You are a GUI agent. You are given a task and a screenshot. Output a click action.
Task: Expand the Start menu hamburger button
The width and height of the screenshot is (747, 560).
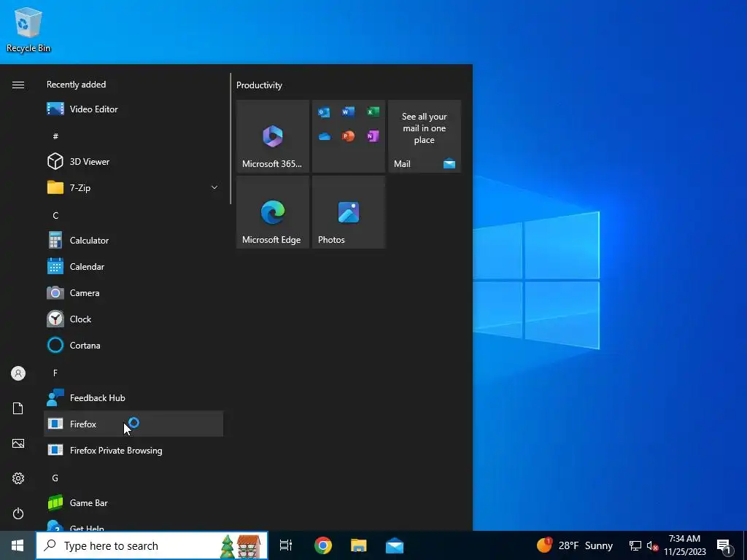coord(18,85)
